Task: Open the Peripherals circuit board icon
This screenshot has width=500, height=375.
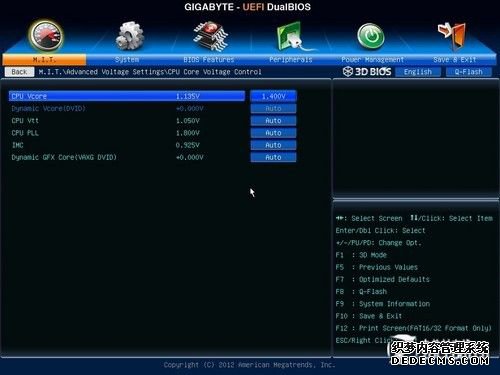Action: pyautogui.click(x=289, y=36)
